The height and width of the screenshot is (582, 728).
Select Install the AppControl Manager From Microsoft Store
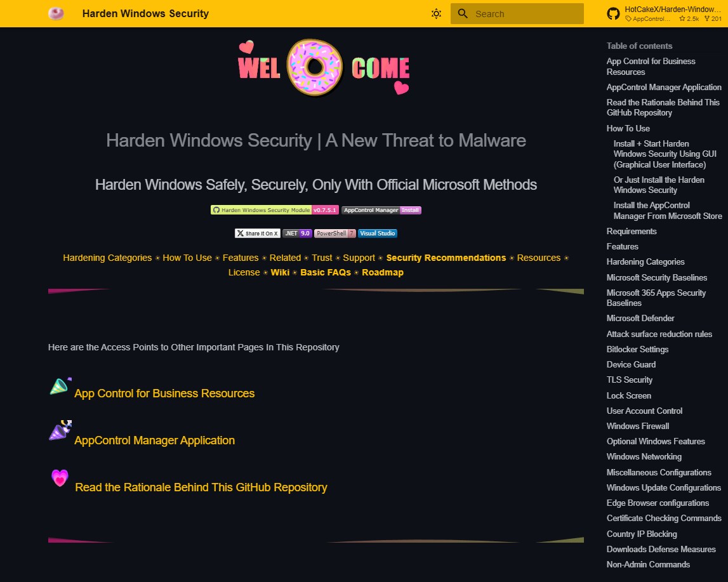[668, 210]
